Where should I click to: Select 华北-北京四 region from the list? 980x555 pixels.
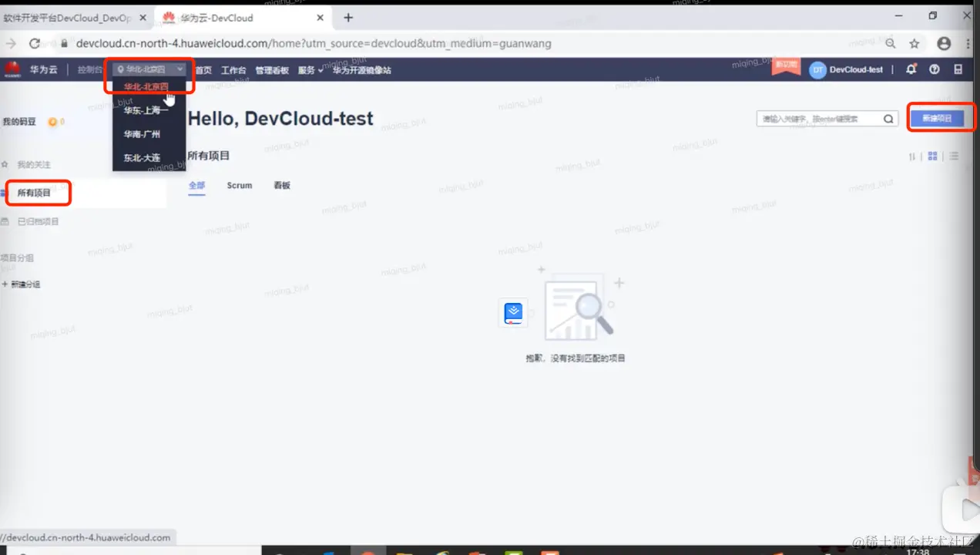point(146,87)
